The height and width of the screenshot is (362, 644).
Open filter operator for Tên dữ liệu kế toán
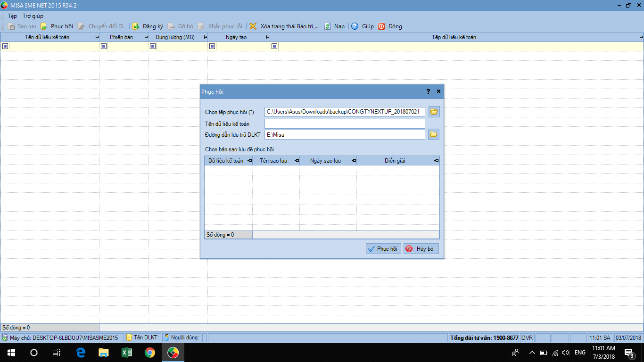(x=5, y=46)
